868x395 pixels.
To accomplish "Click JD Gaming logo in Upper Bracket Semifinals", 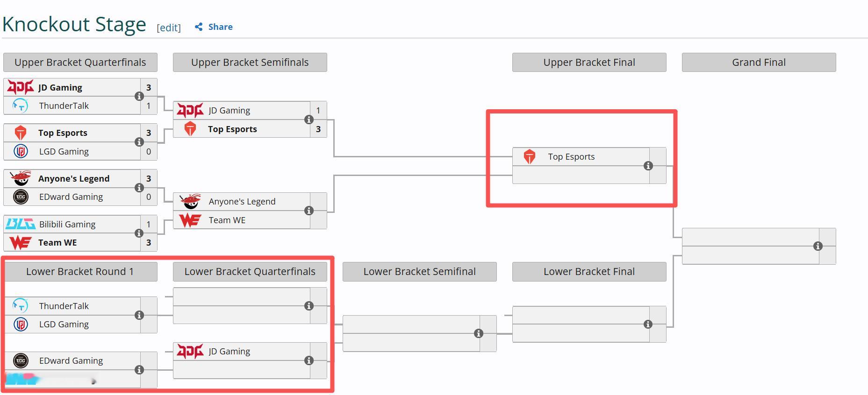I will 190,111.
